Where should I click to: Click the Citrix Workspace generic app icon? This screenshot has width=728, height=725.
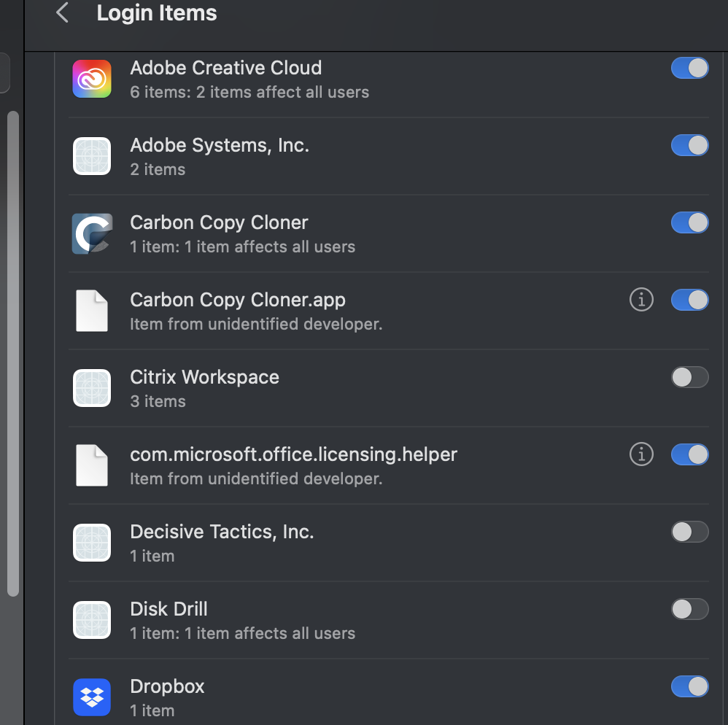[x=91, y=388]
